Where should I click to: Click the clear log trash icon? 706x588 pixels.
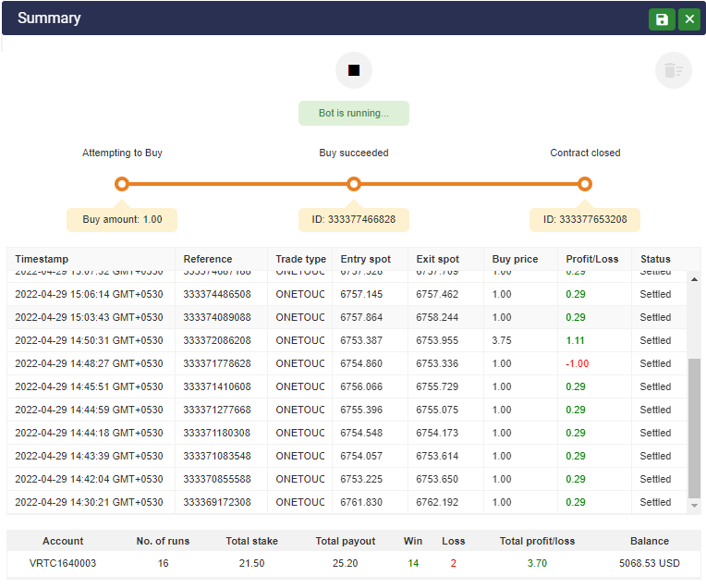[673, 70]
